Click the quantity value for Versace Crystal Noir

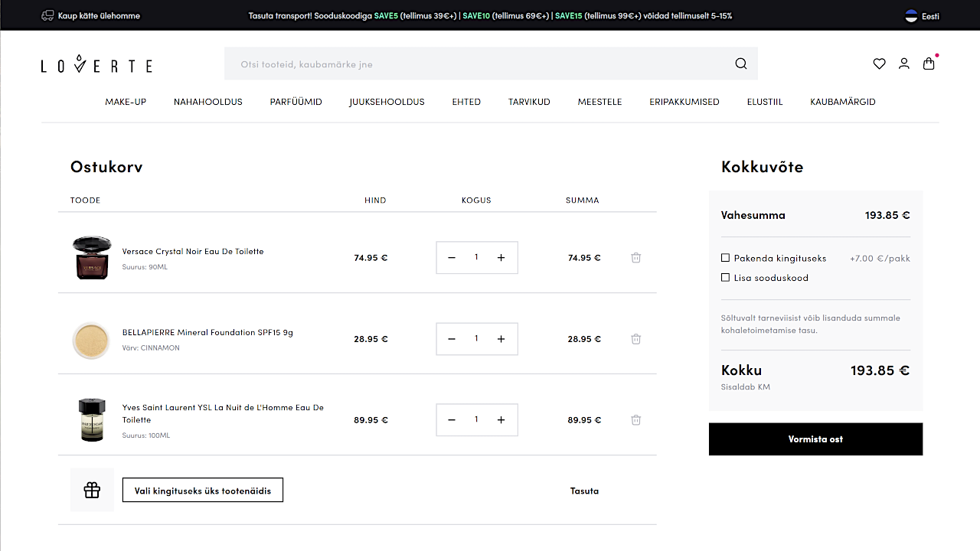coord(476,258)
